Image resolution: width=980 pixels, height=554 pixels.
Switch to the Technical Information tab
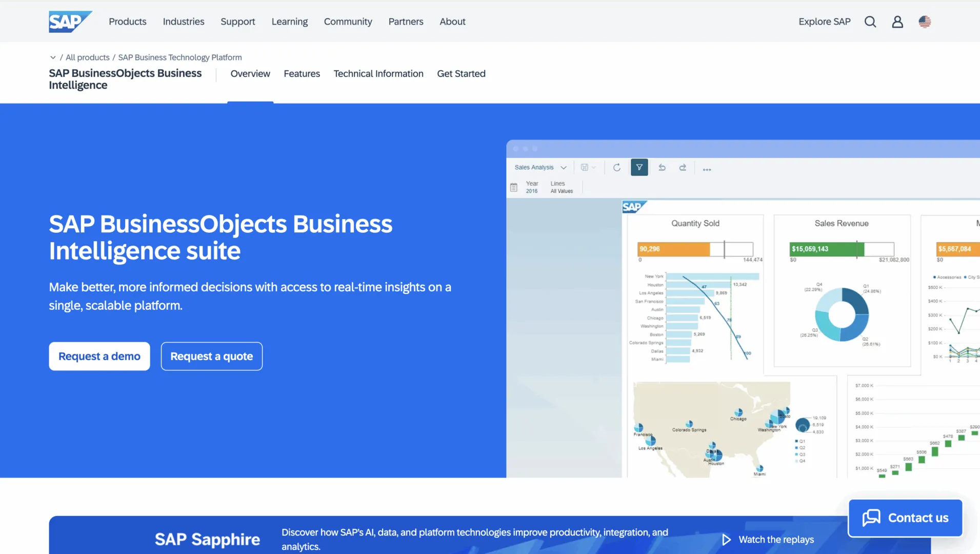(378, 74)
